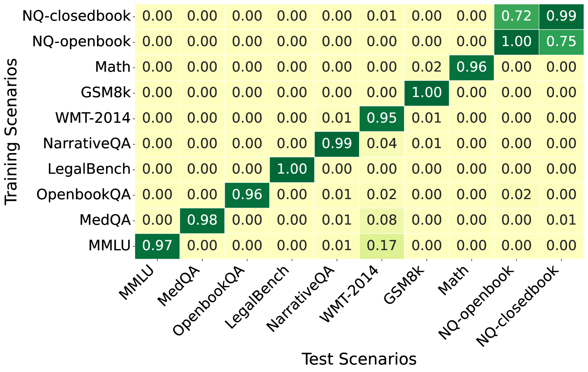Viewport: 588px width, 372px height.
Task: Select the 0.04 cell in the NarrativeQA row
Action: [382, 144]
